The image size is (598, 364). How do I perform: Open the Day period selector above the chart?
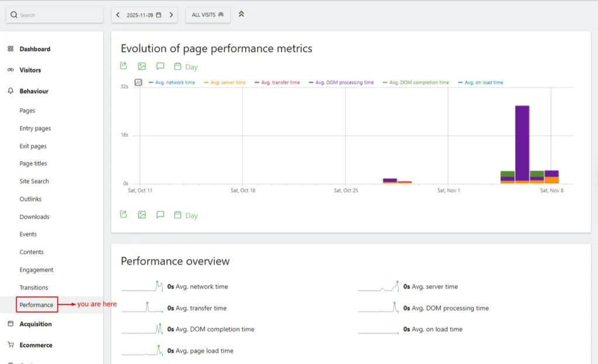click(186, 67)
